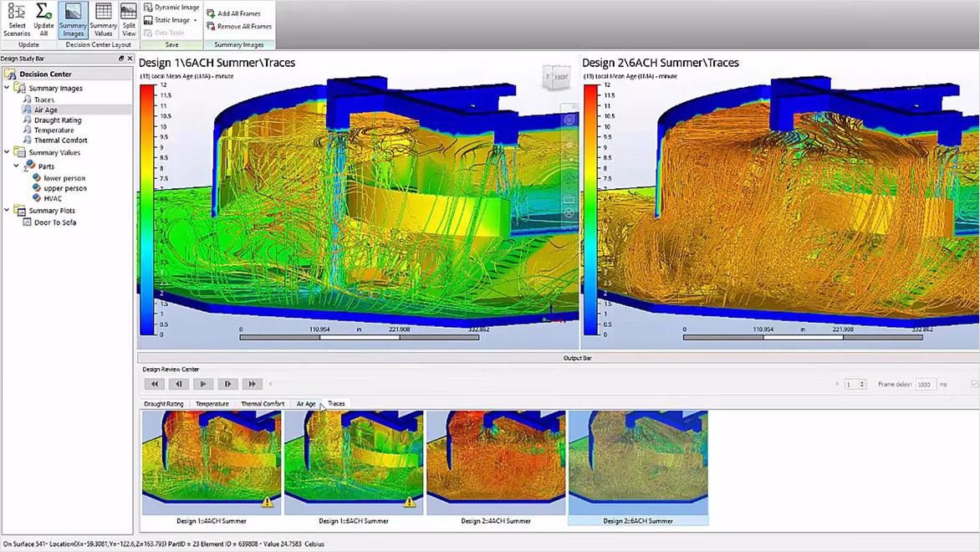Switch layout to Summary Values
This screenshot has height=552, width=980.
[x=103, y=21]
